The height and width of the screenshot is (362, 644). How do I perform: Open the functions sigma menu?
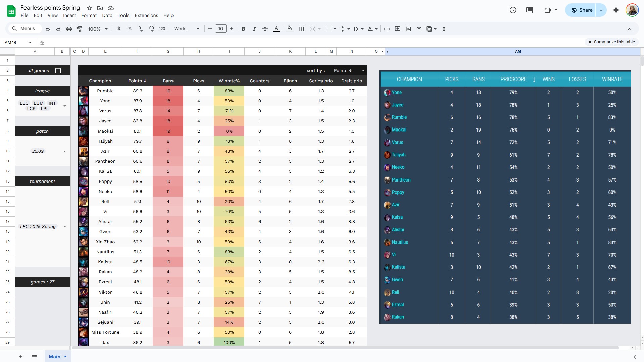[444, 29]
